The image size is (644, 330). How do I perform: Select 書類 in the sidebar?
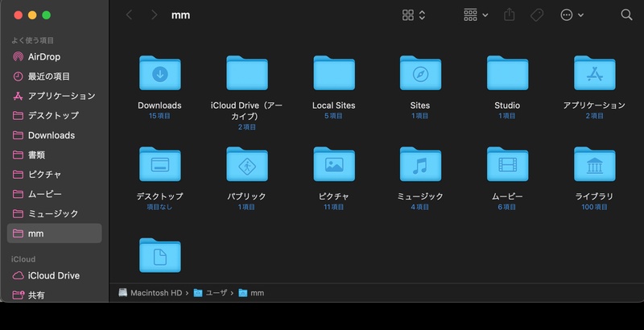(54, 155)
